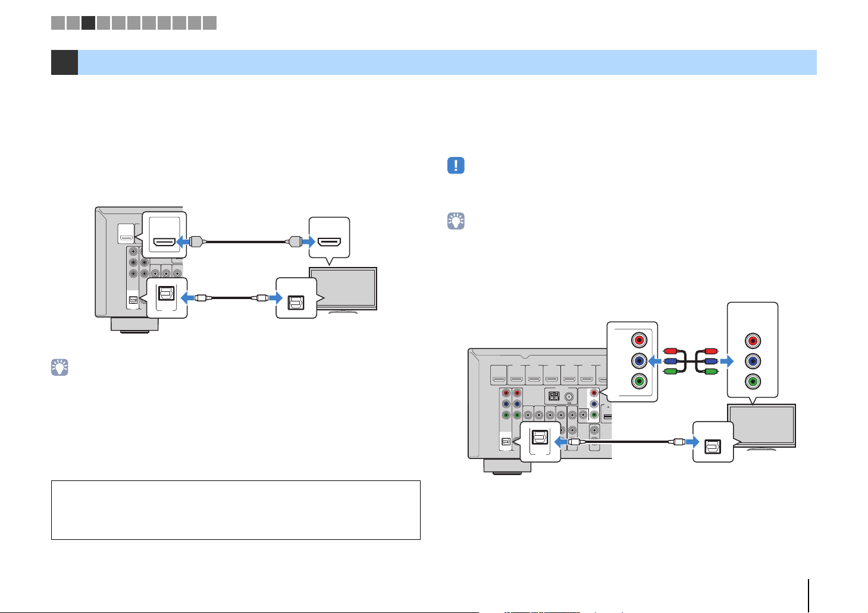
Task: Select the last gray step square in the top indicator
Action: click(x=209, y=23)
